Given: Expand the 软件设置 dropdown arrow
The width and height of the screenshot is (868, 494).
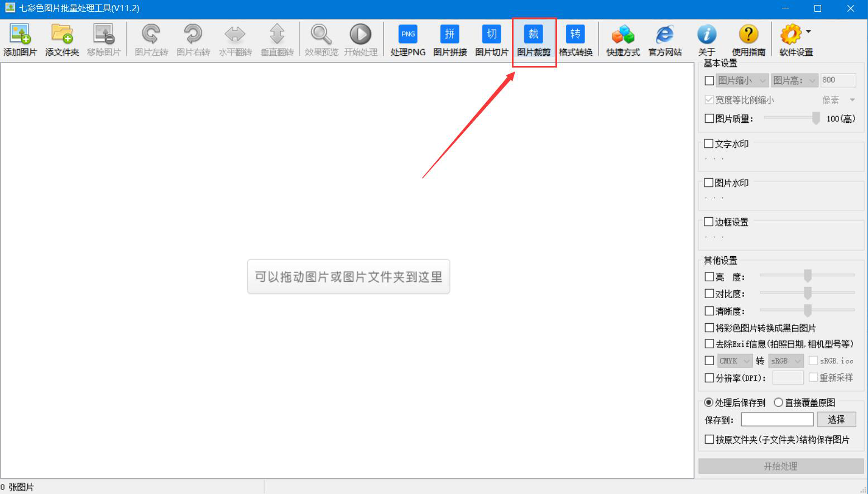Looking at the screenshot, I should tap(809, 32).
